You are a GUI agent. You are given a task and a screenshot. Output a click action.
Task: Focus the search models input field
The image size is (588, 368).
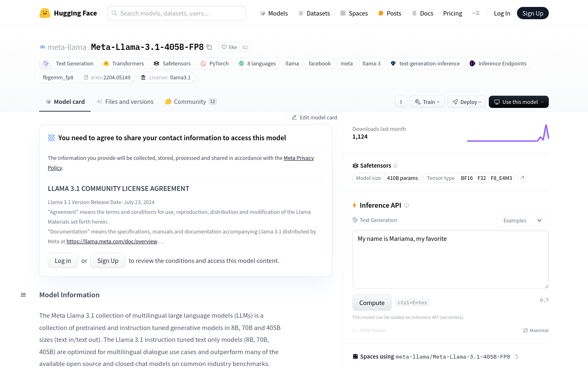176,13
